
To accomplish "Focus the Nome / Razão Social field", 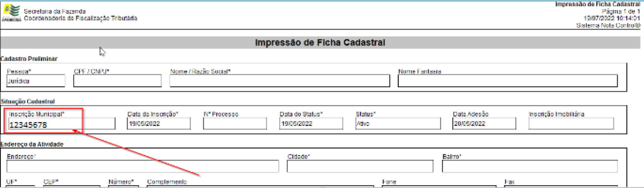I will (280, 81).
